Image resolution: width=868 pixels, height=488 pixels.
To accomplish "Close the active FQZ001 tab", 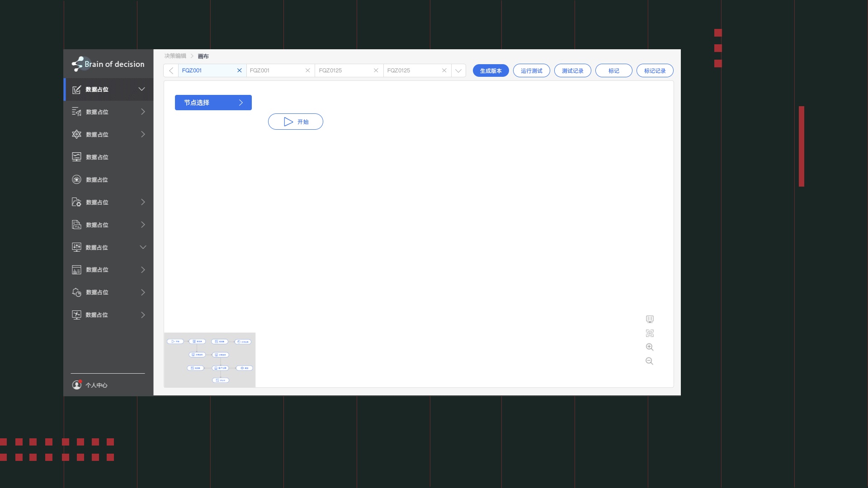I will pos(240,70).
